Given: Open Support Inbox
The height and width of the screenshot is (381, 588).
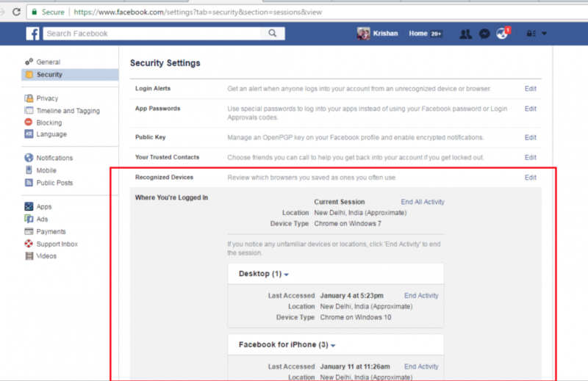Looking at the screenshot, I should click(x=57, y=244).
